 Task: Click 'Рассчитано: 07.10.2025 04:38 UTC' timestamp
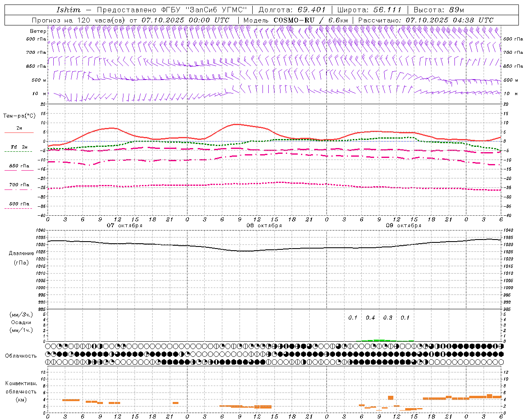426,20
